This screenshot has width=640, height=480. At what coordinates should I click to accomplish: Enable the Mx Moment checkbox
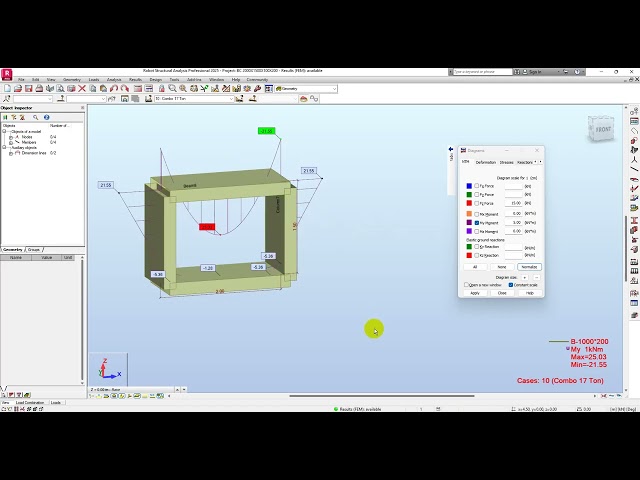coord(476,214)
